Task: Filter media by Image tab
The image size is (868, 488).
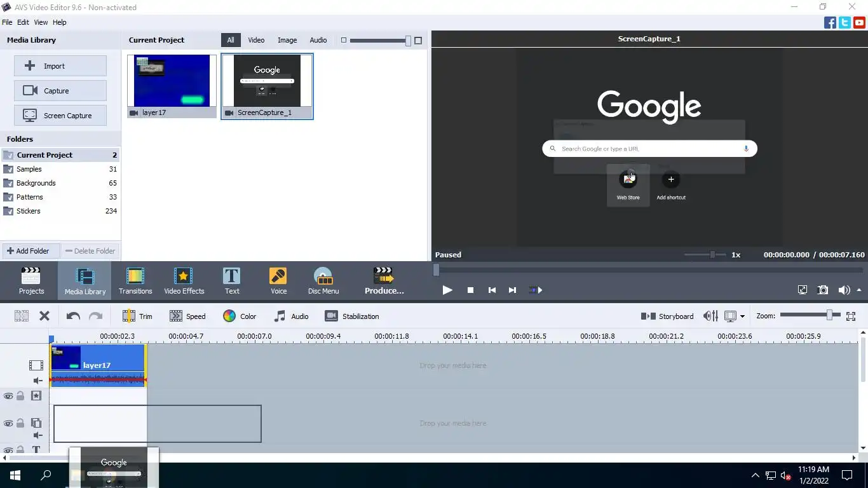Action: click(287, 40)
